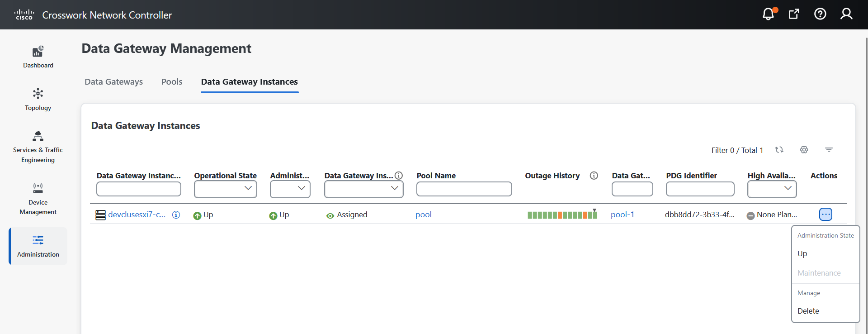Click PDG Identifier column header
The image size is (868, 334).
692,176
